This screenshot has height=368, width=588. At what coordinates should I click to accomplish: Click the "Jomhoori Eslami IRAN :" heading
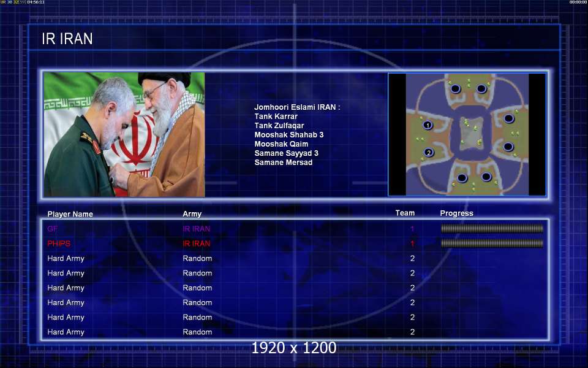click(x=297, y=107)
